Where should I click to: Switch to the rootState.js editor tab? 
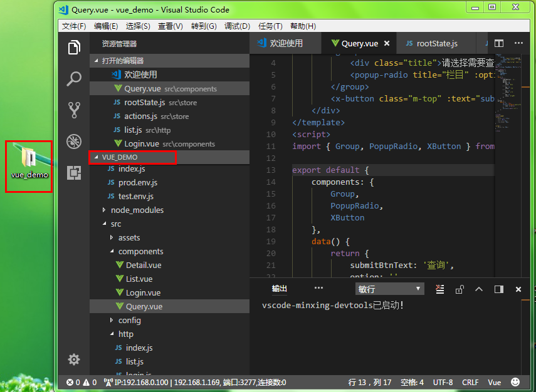436,43
